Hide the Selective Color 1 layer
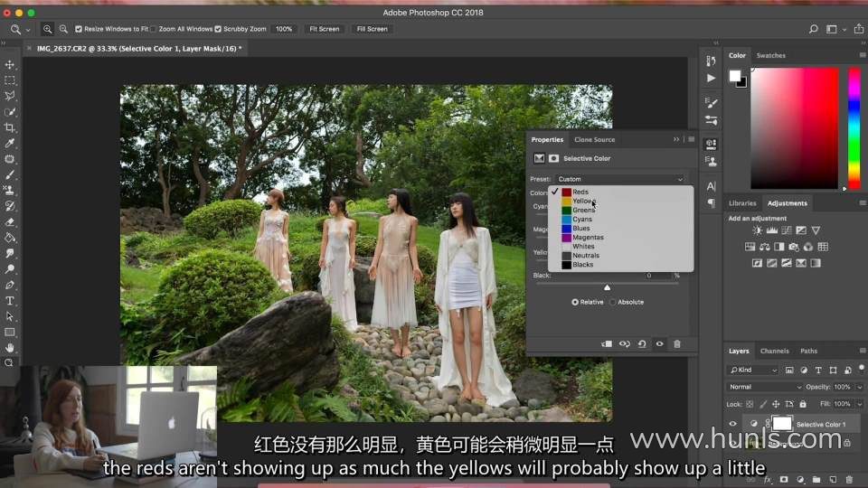Image resolution: width=868 pixels, height=488 pixels. 732,424
